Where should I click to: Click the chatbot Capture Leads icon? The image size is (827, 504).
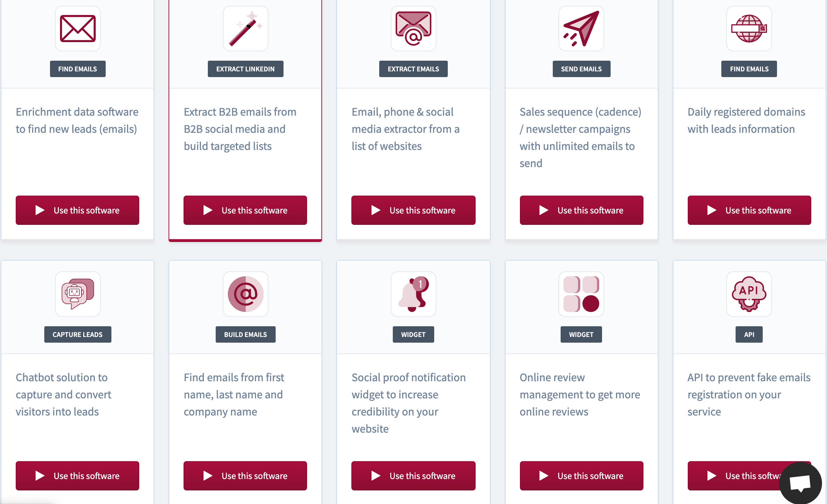point(78,294)
